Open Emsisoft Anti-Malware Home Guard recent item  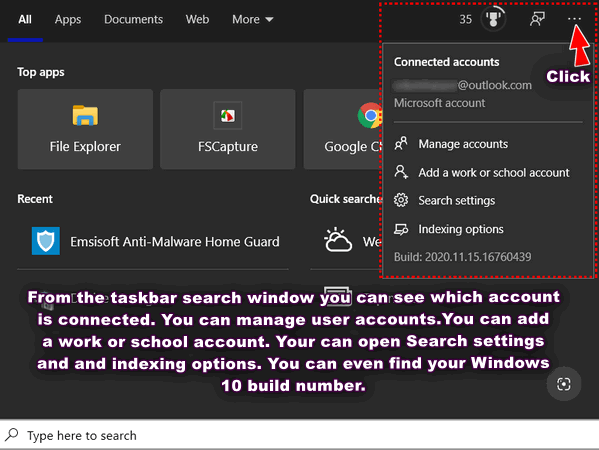pos(153,241)
